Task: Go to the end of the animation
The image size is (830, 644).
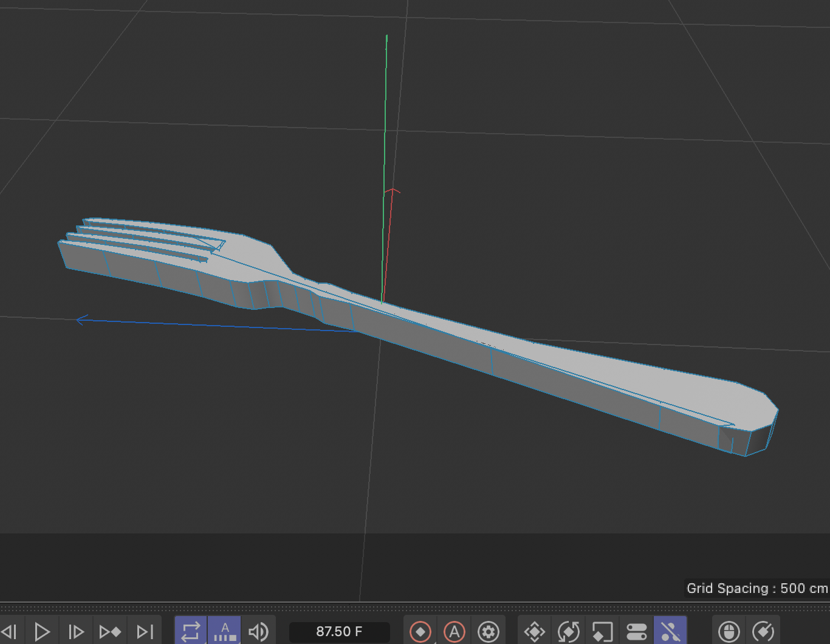Action: point(145,632)
